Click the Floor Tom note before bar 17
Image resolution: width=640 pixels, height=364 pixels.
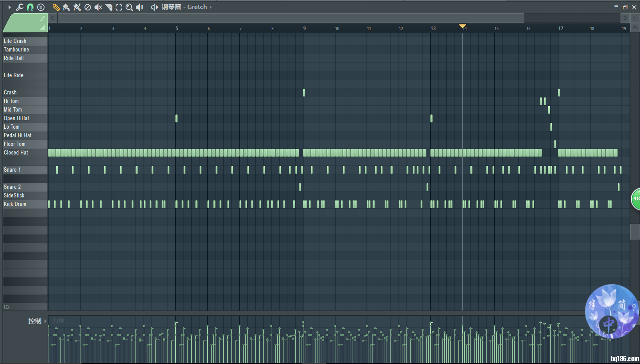(555, 144)
